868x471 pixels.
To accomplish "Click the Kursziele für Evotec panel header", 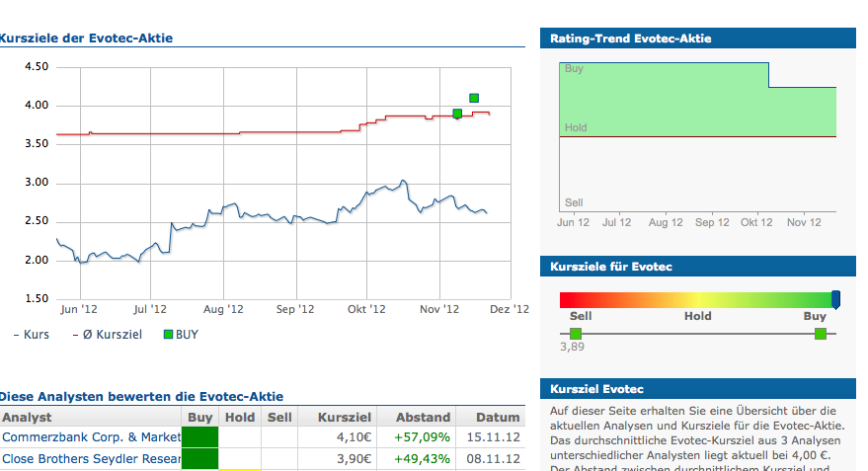I will 697,267.
